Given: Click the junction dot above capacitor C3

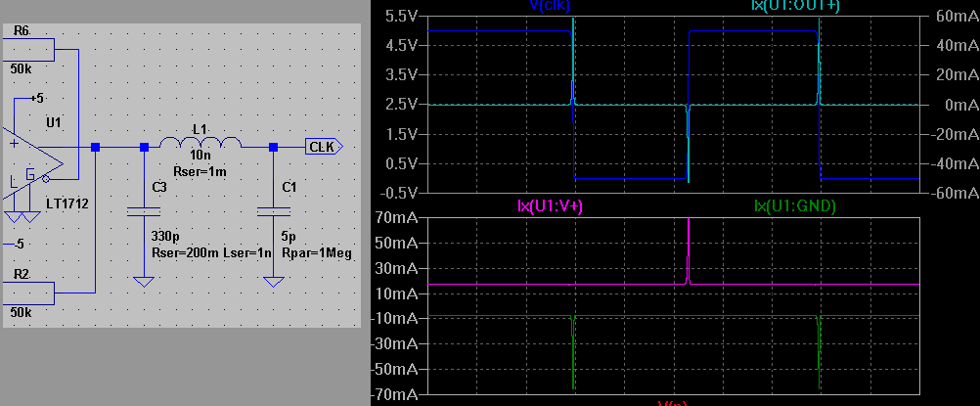Looking at the screenshot, I should (x=145, y=147).
